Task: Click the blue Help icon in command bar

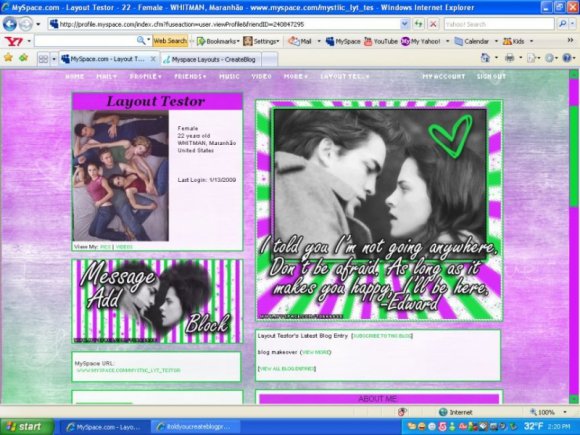Action: (567, 58)
